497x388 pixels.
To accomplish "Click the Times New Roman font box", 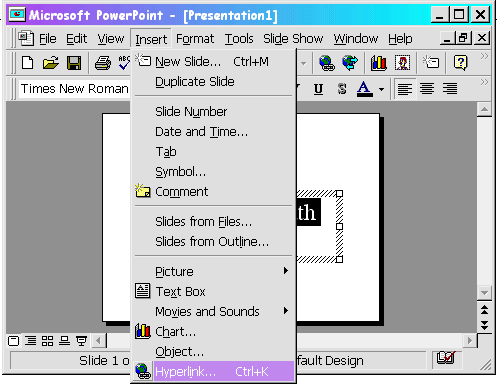I will (74, 89).
